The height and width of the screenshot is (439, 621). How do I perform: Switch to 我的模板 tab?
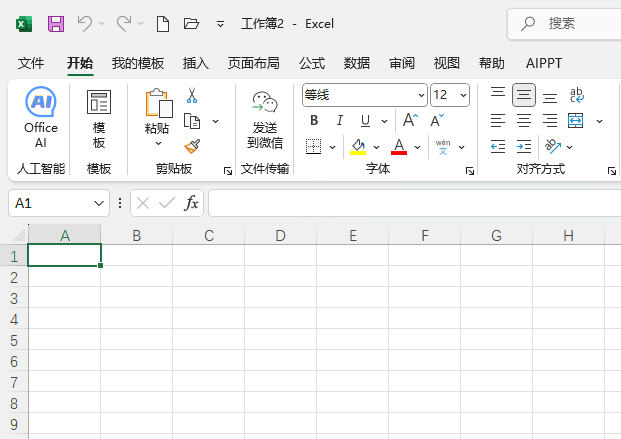pos(138,63)
